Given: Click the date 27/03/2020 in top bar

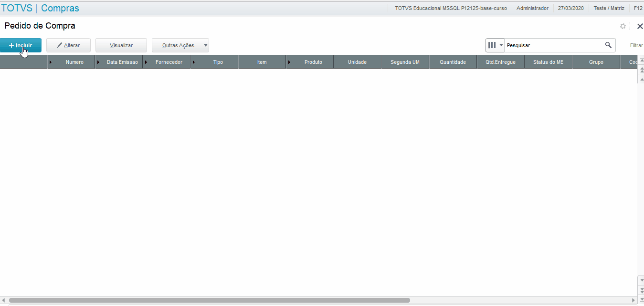Looking at the screenshot, I should 571,8.
